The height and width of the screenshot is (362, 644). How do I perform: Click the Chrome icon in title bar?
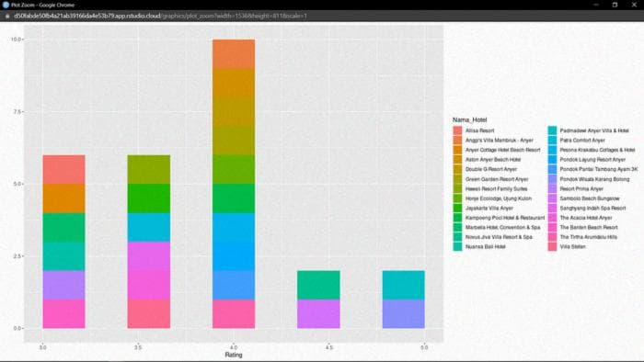click(x=6, y=5)
